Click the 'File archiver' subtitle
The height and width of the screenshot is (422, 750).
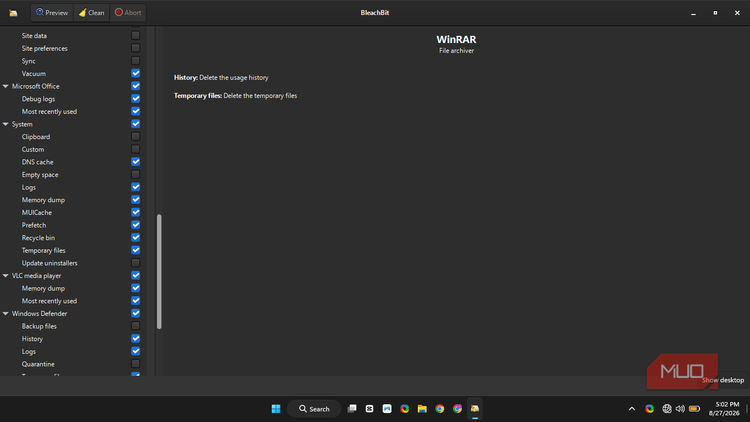pyautogui.click(x=456, y=51)
